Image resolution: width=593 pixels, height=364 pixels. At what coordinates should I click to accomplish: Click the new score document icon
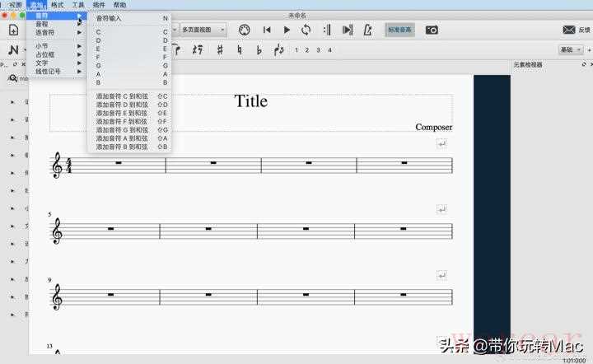(x=13, y=30)
